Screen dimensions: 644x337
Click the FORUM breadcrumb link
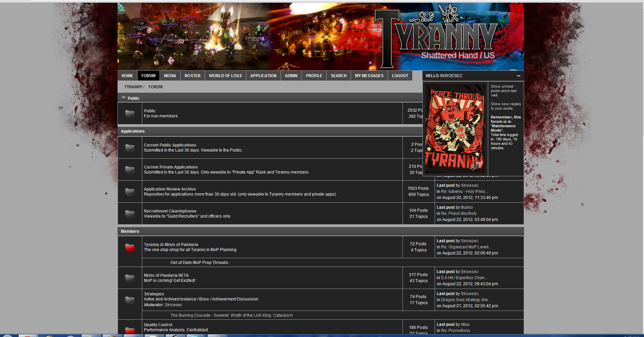pyautogui.click(x=155, y=87)
